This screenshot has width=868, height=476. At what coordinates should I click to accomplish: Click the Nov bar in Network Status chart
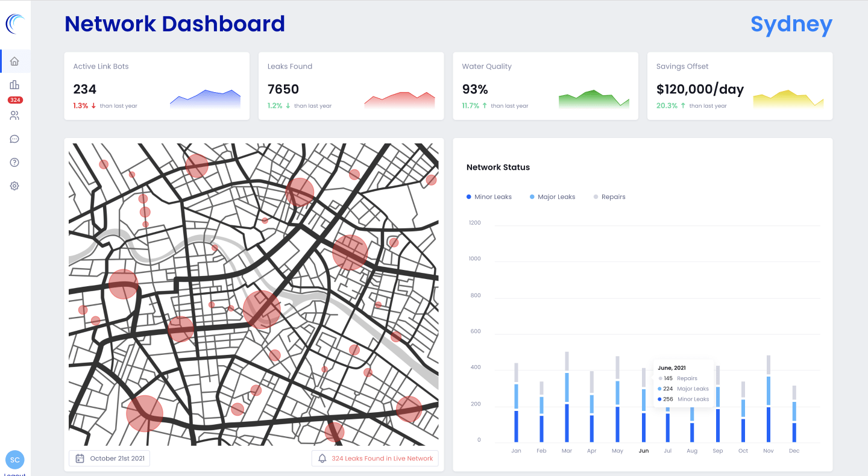(768, 399)
